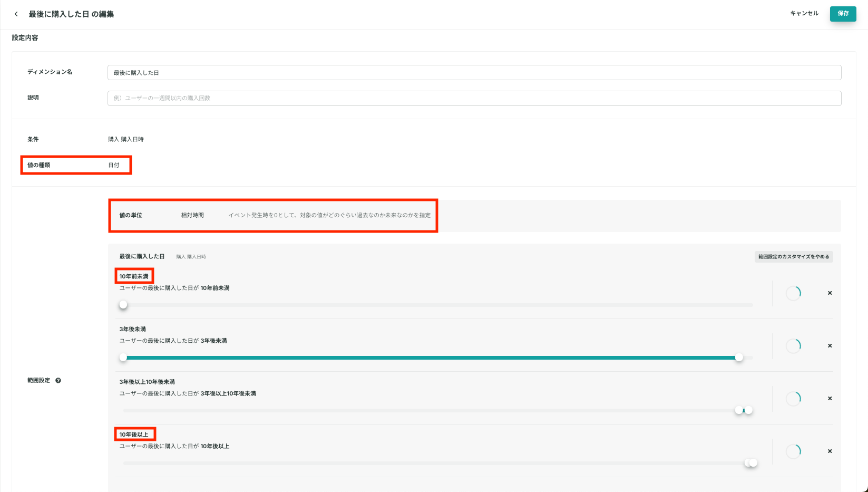
Task: Remove the 10年前未満 range with its X
Action: 830,293
